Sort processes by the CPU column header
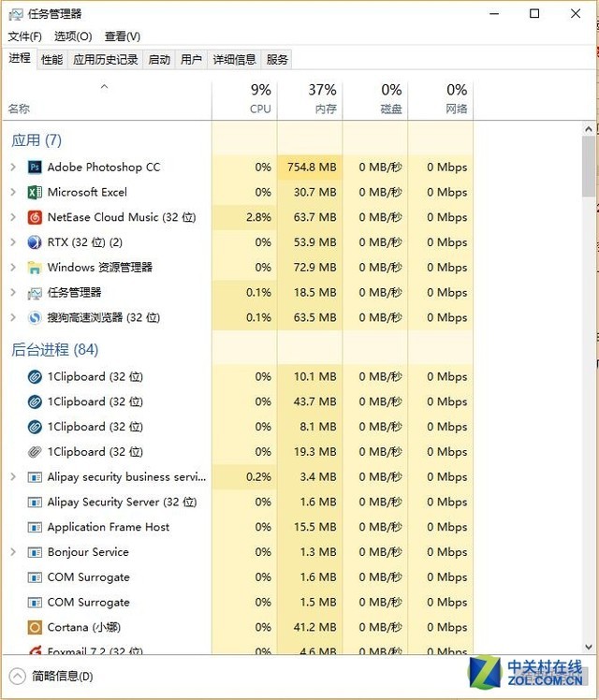Screen dimensions: 599x700 point(259,98)
